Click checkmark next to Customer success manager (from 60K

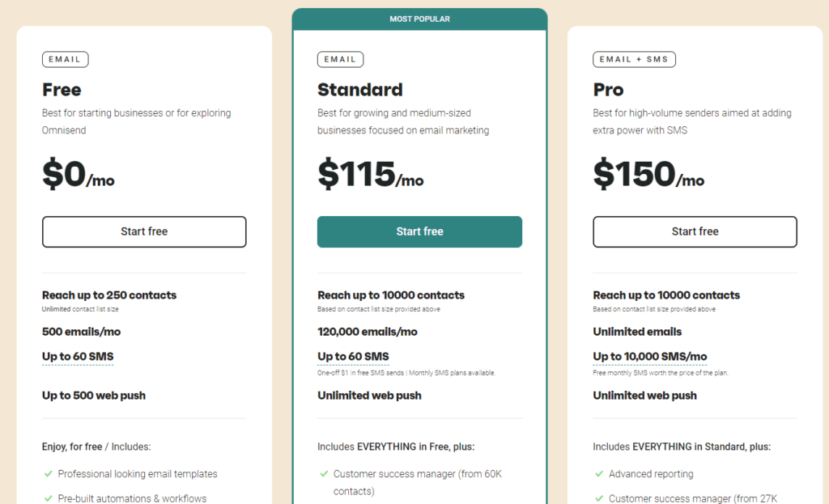click(324, 474)
